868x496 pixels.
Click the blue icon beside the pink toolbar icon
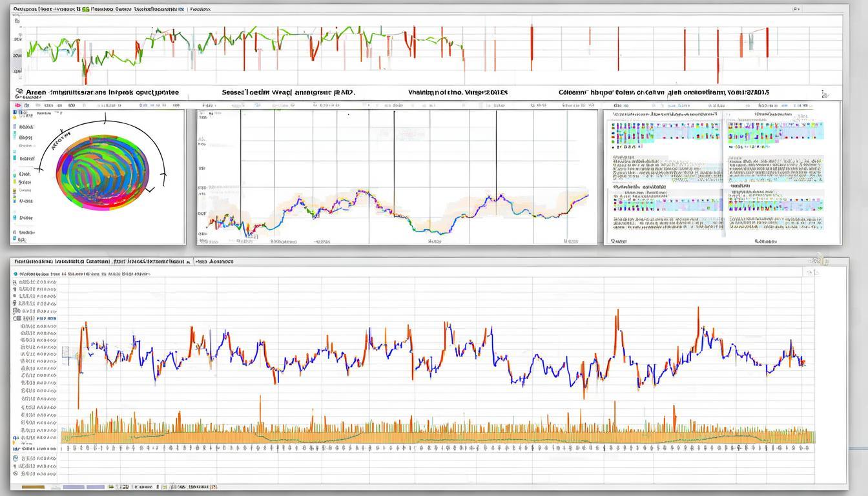coord(26,104)
